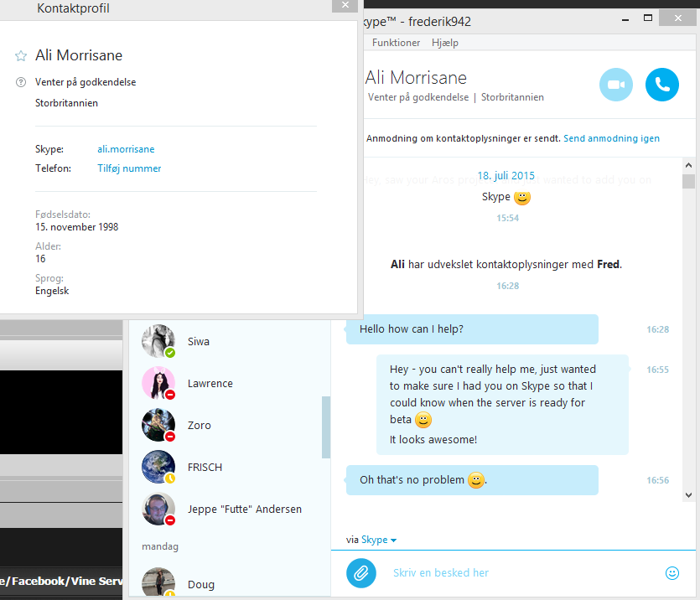This screenshot has height=600, width=700.
Task: Start a video call with Ali Morrisane
Action: click(616, 85)
